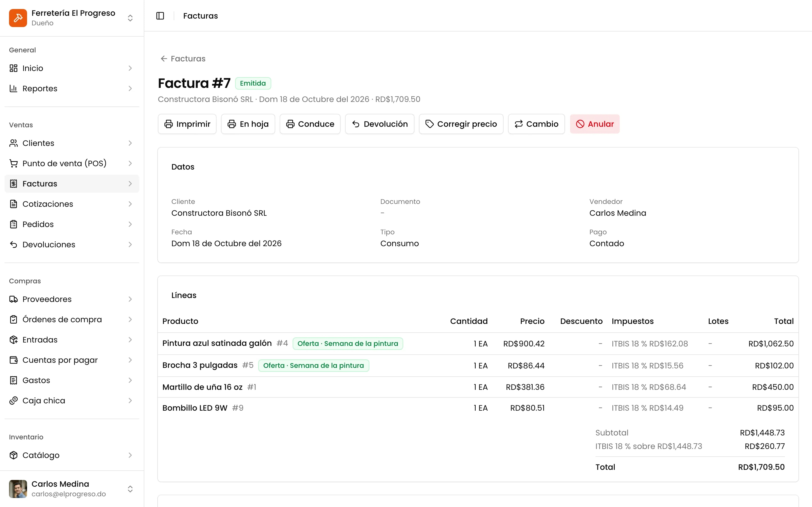The width and height of the screenshot is (812, 507).
Task: Toggle the sidebar panel icon
Action: click(x=160, y=16)
